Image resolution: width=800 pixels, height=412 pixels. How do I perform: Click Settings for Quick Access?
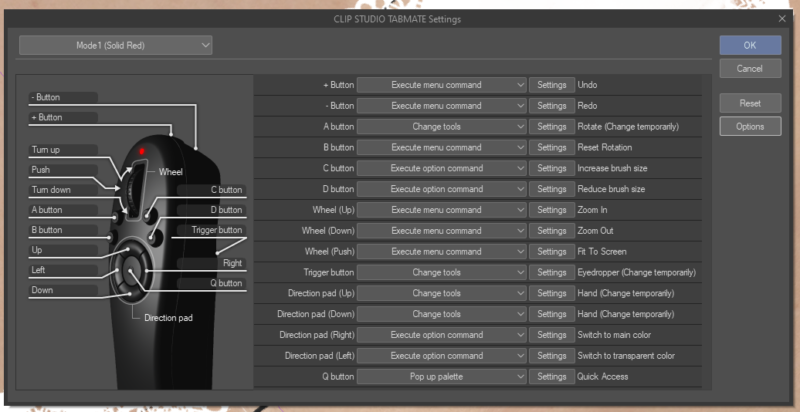[552, 377]
